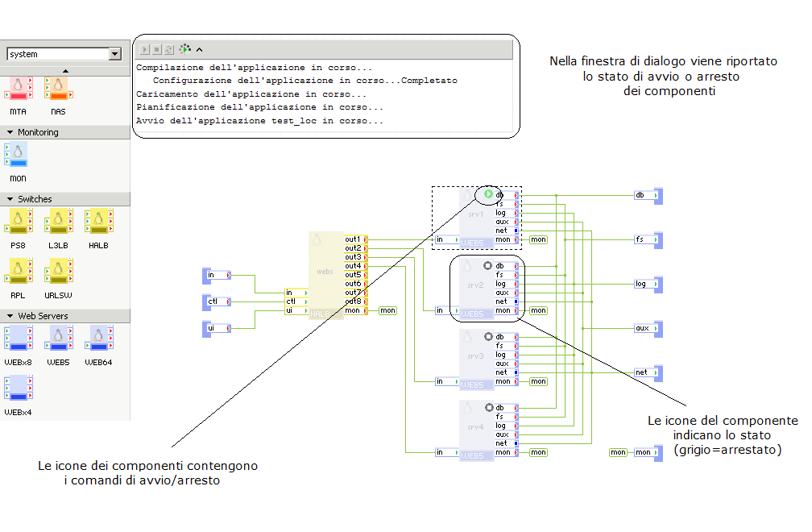Click the restart icon in the dialog toolbar

pyautogui.click(x=169, y=50)
